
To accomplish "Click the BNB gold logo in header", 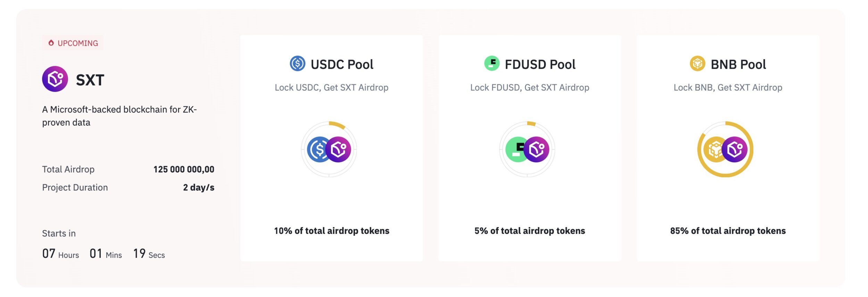I will tap(697, 63).
